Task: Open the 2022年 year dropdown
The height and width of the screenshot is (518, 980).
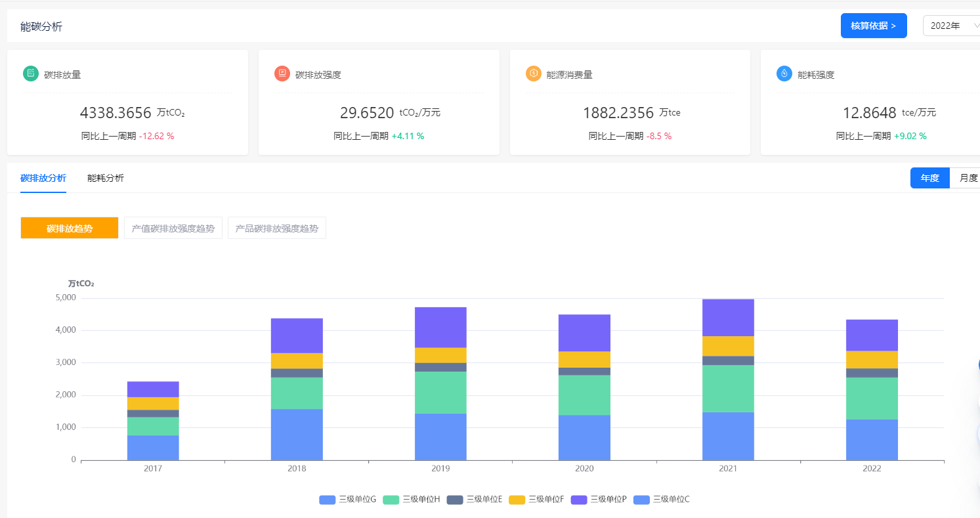Action: pyautogui.click(x=952, y=26)
